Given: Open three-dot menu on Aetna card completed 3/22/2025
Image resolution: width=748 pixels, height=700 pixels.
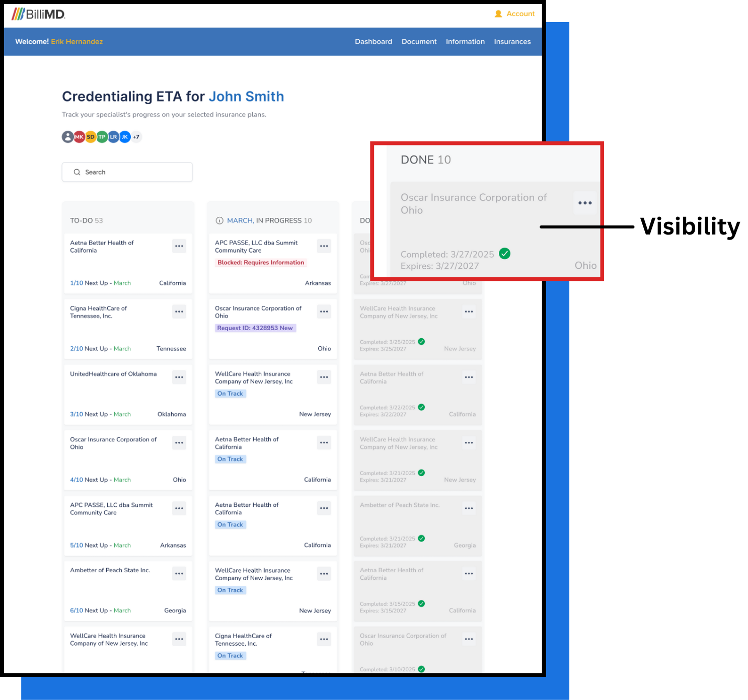Looking at the screenshot, I should point(469,377).
